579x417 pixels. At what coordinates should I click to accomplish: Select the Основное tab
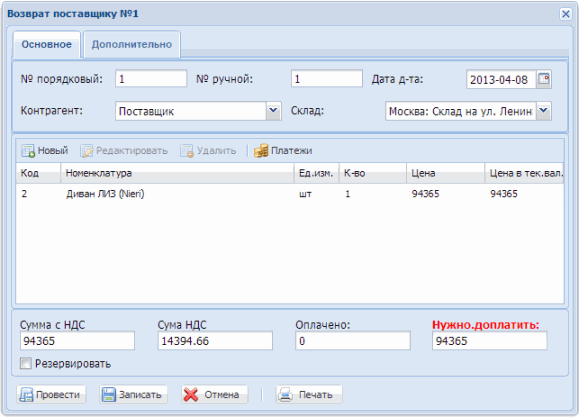[x=47, y=44]
